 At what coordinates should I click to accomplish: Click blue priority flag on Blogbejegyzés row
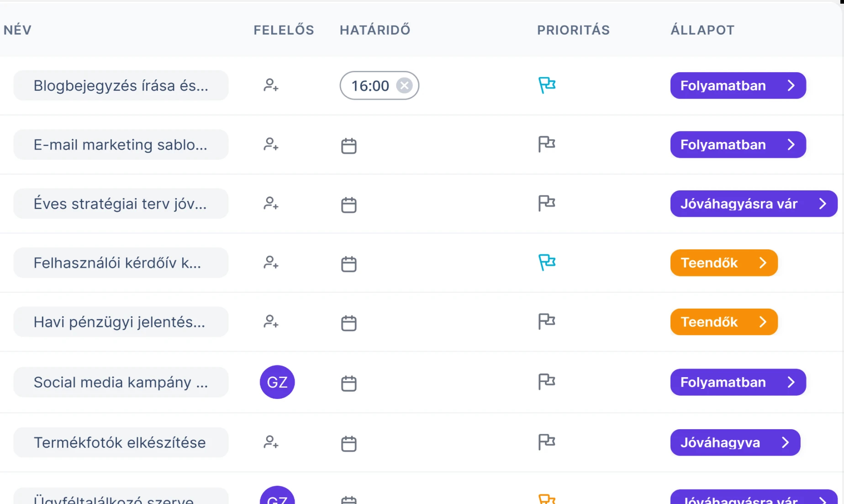coord(547,85)
